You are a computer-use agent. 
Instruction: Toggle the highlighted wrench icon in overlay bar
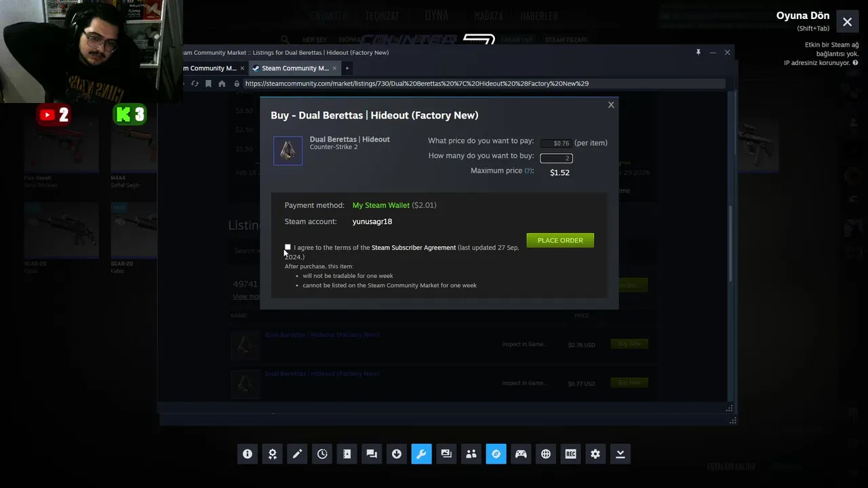(421, 454)
